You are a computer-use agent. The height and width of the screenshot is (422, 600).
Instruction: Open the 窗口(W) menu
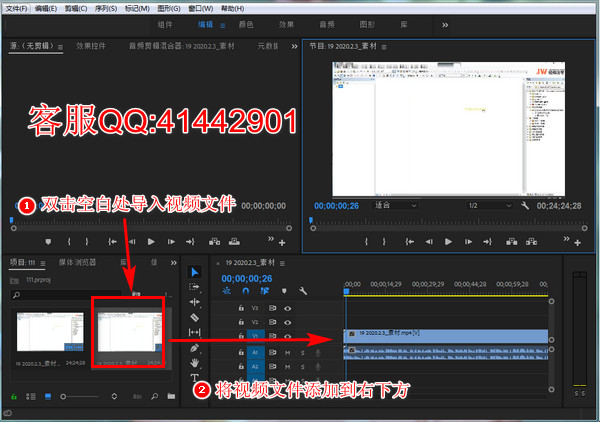[x=201, y=8]
